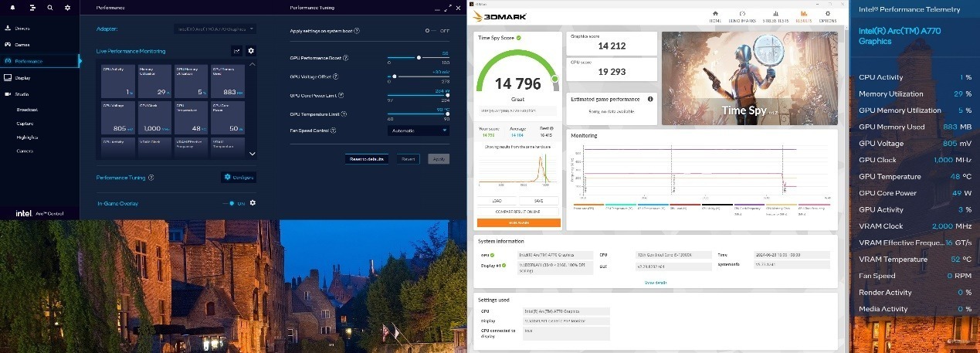Click the GPU Voltage tile
This screenshot has height=353, width=980.
pyautogui.click(x=119, y=116)
